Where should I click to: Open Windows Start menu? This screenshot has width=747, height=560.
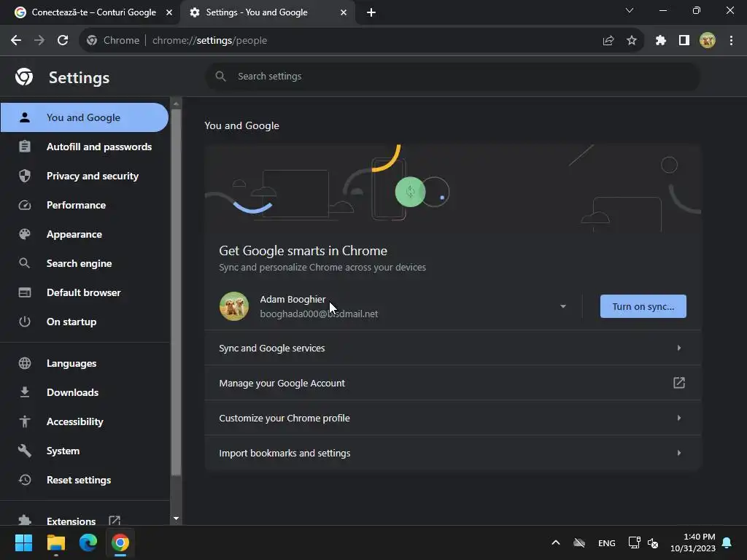23,542
